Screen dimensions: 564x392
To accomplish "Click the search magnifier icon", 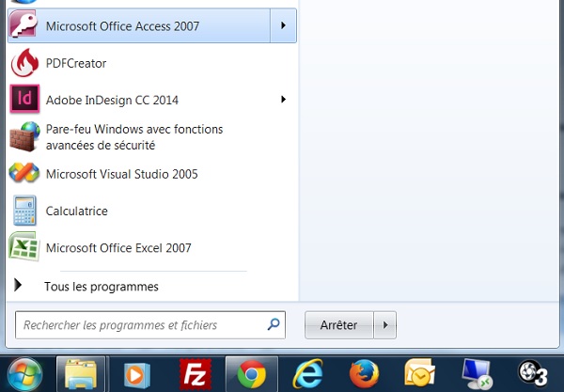I will tap(274, 324).
